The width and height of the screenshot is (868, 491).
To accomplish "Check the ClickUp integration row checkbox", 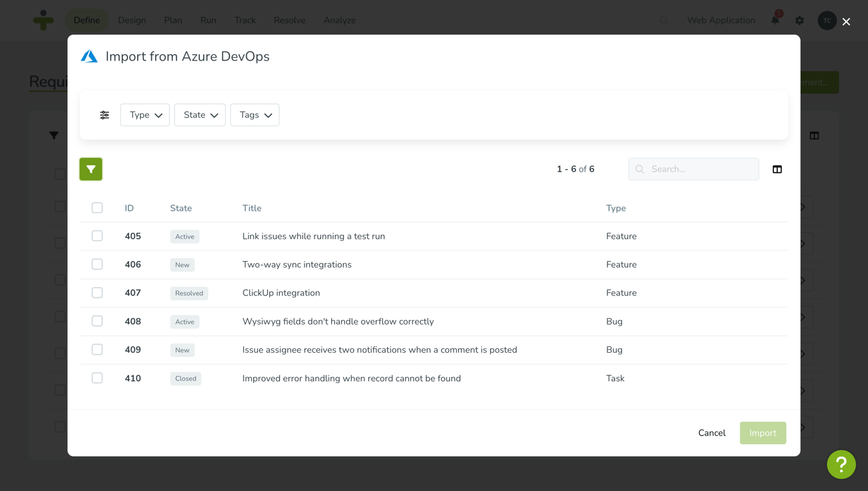I will pos(97,292).
